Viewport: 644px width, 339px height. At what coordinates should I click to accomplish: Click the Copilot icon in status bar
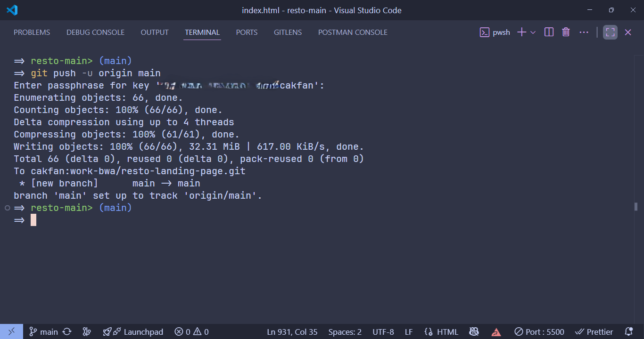click(474, 331)
